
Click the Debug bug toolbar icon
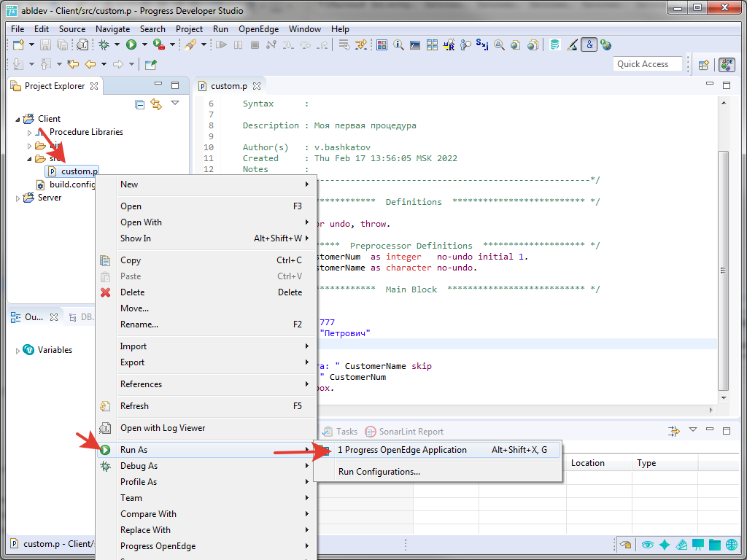[x=104, y=44]
